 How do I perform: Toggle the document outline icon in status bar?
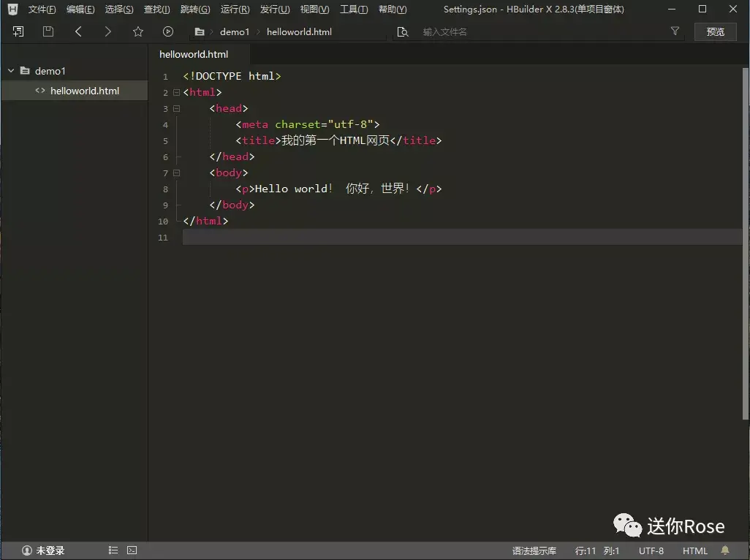coord(113,550)
